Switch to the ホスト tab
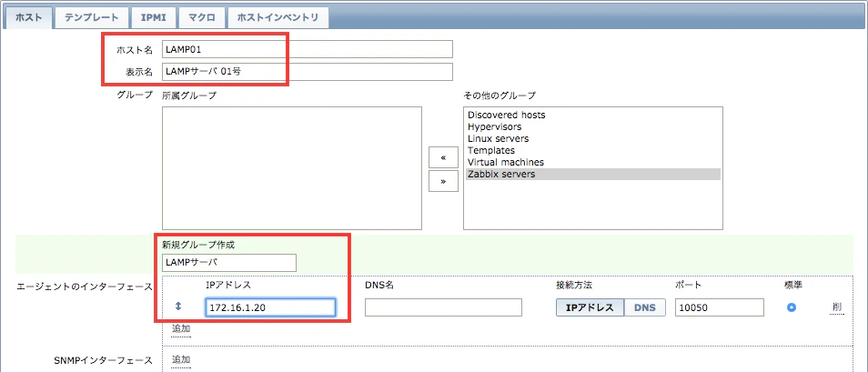The width and height of the screenshot is (868, 372). click(x=28, y=17)
